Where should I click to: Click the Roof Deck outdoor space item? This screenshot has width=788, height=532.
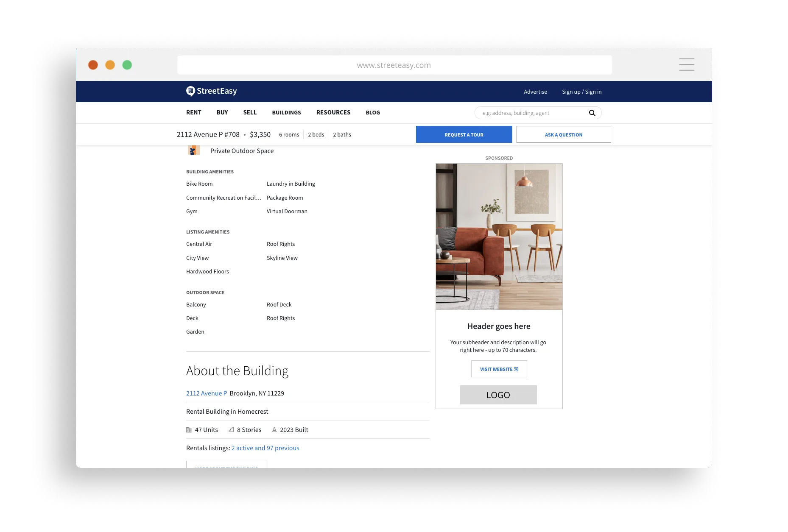point(279,304)
